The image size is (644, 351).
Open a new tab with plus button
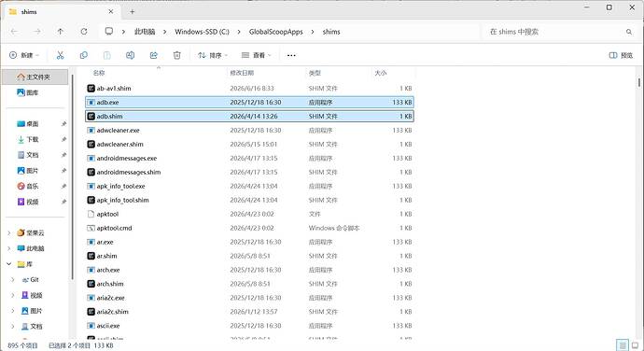[133, 12]
